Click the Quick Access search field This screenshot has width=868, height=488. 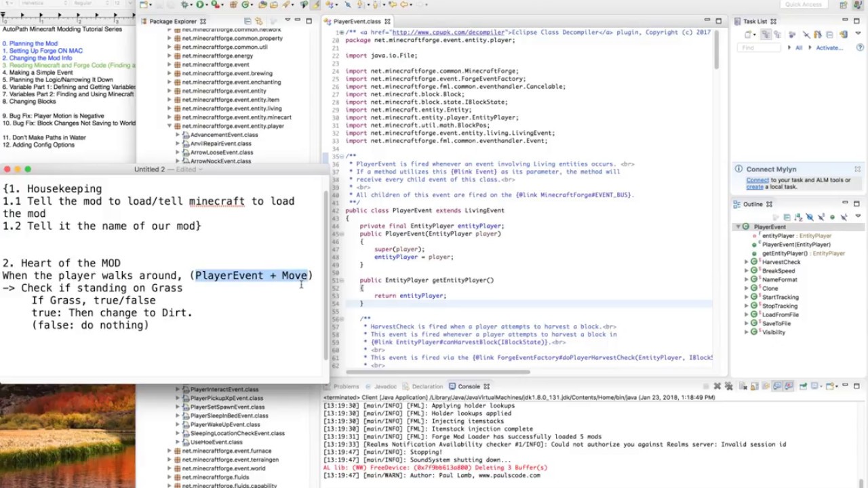(805, 5)
